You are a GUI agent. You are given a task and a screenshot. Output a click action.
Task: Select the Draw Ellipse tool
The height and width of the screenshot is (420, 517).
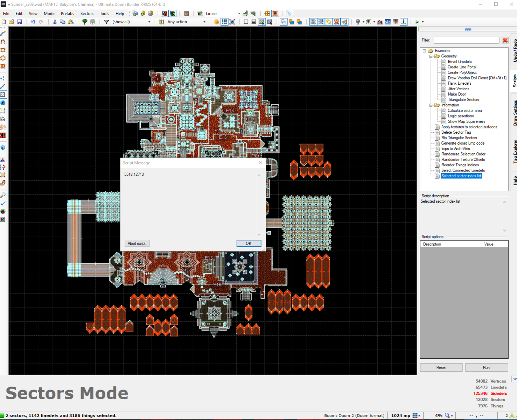pyautogui.click(x=3, y=58)
